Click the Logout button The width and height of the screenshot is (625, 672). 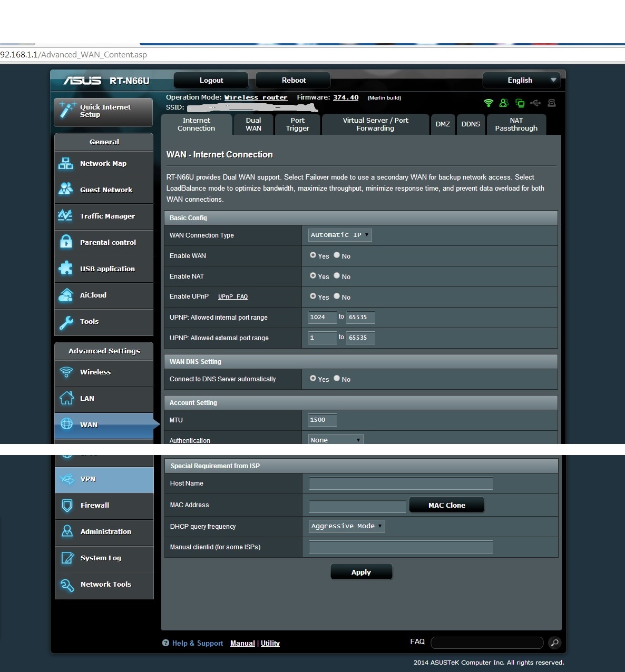211,80
